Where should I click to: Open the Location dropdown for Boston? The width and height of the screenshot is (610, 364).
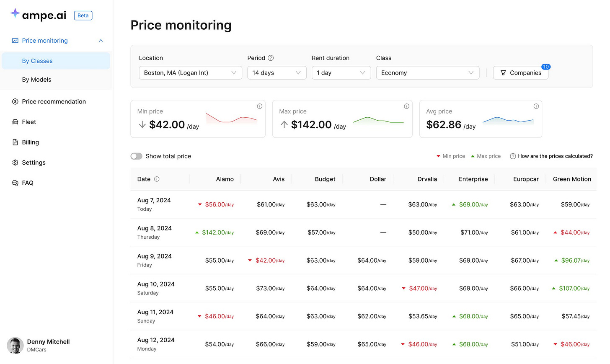coord(190,72)
